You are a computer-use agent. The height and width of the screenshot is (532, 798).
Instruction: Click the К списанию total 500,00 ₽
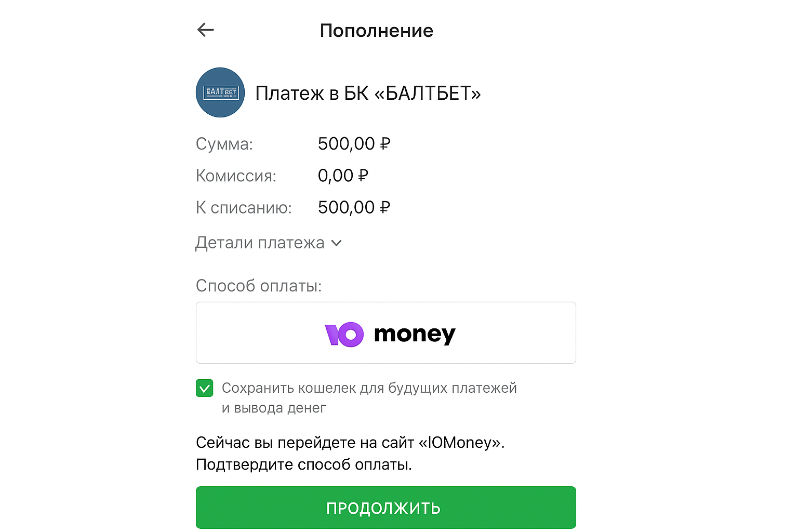(354, 207)
